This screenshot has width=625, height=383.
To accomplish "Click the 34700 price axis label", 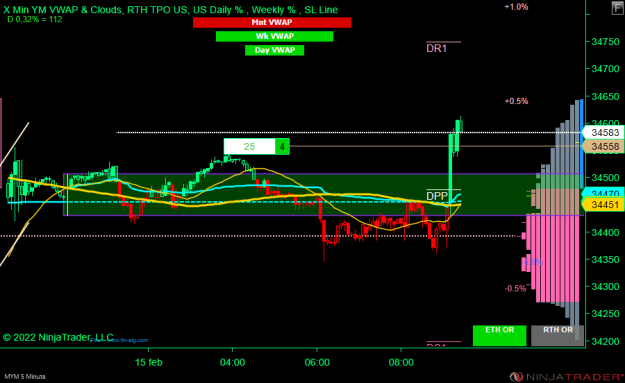I will pos(605,69).
